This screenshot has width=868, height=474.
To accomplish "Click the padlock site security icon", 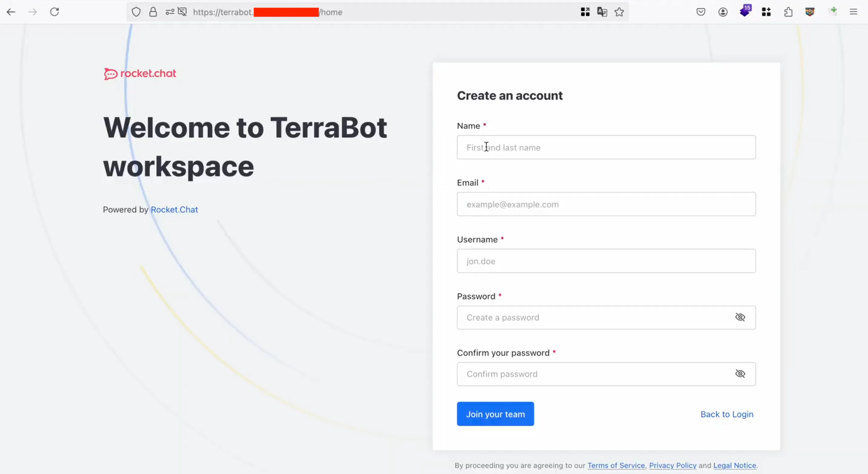I will point(153,12).
